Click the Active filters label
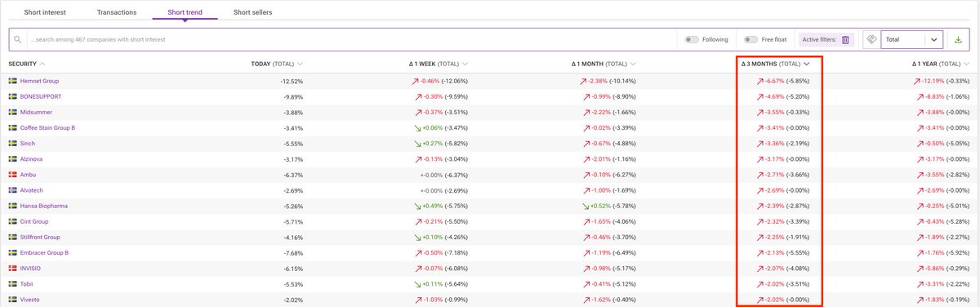980x307 pixels. tap(819, 39)
